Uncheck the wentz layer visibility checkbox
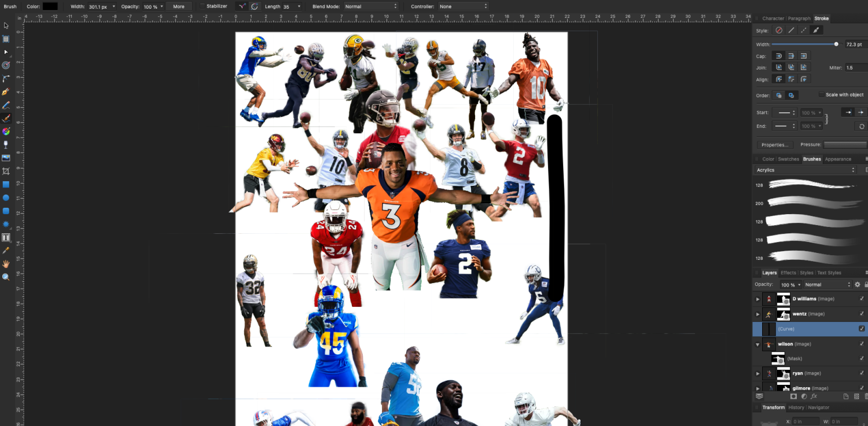This screenshot has width=868, height=426. click(862, 314)
